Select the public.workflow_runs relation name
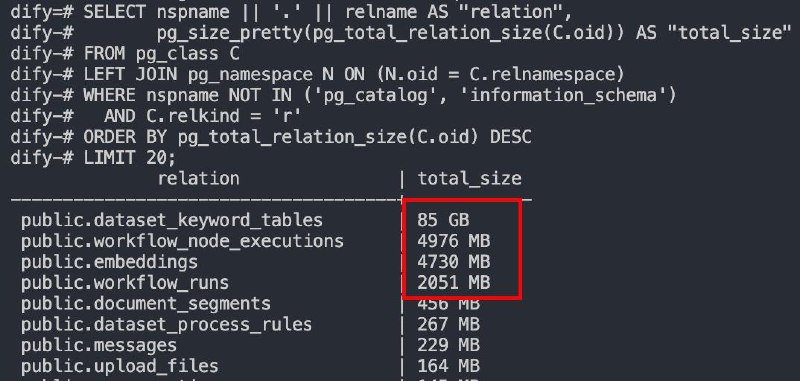Screen dimensions: 800x381 pyautogui.click(x=125, y=283)
